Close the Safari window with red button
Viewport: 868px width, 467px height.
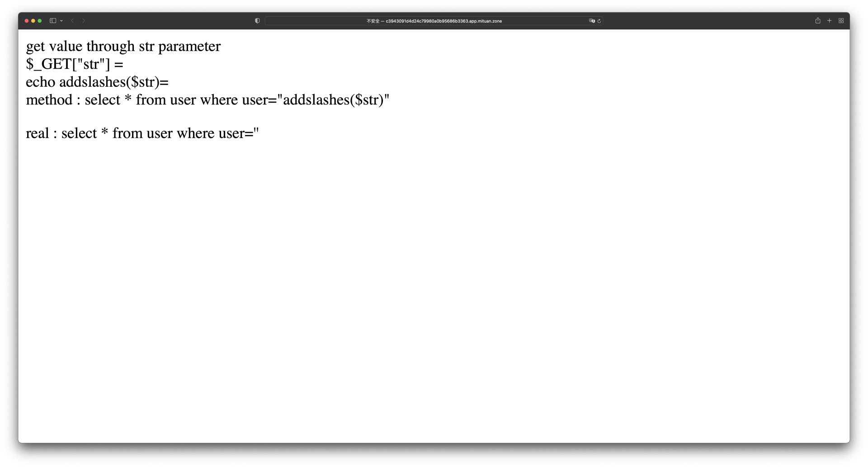(27, 21)
